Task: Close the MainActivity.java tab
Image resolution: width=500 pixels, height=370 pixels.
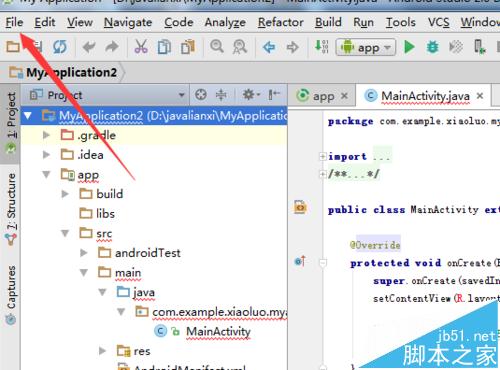Action: 480,96
